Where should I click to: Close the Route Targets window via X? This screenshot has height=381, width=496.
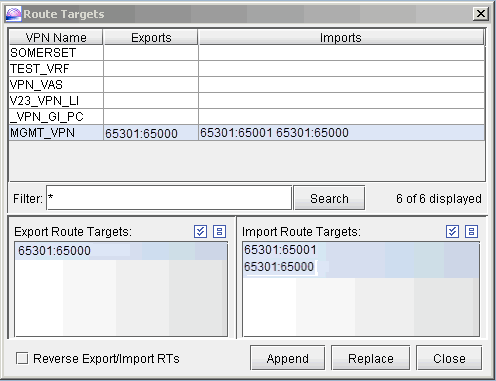(481, 14)
